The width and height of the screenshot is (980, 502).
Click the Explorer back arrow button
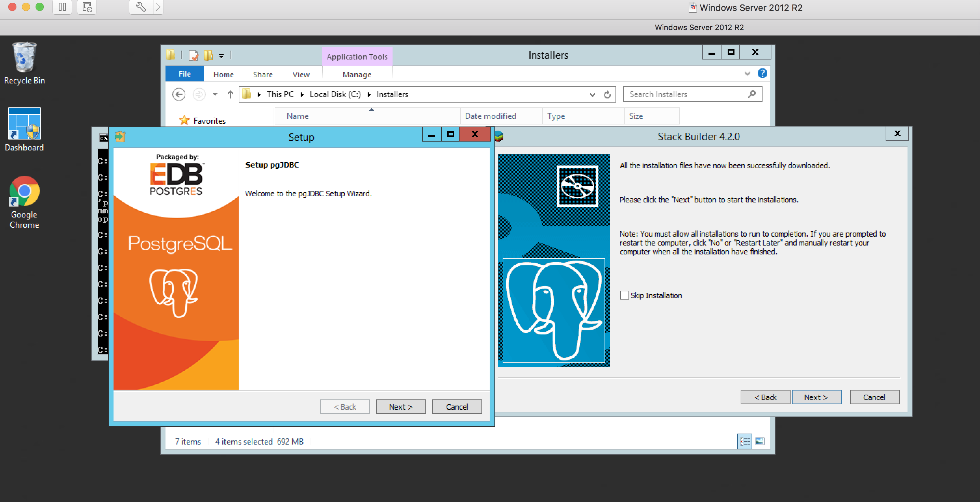179,94
